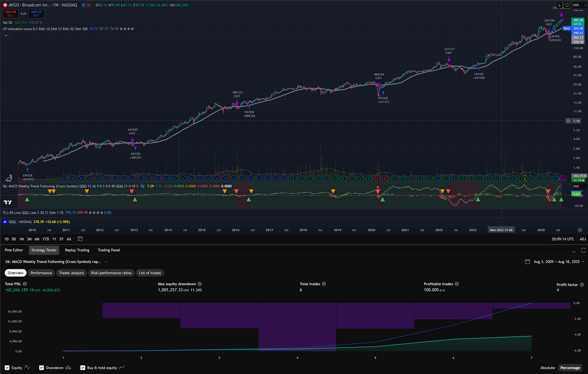The width and height of the screenshot is (588, 374).
Task: Click the fullscreen chart frame icon near USD
Action: coord(567,5)
